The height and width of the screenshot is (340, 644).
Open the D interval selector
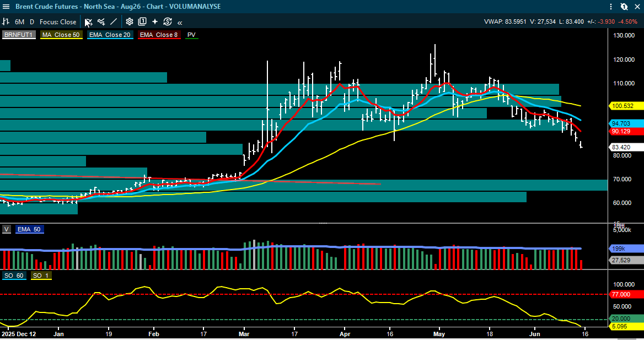pyautogui.click(x=32, y=22)
